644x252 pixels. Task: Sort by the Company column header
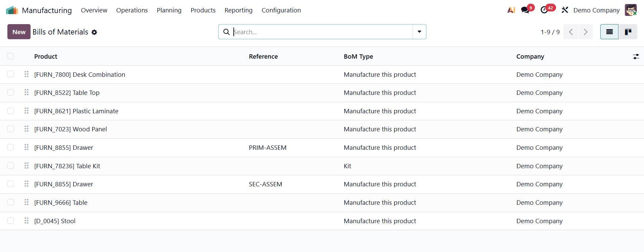coord(530,56)
